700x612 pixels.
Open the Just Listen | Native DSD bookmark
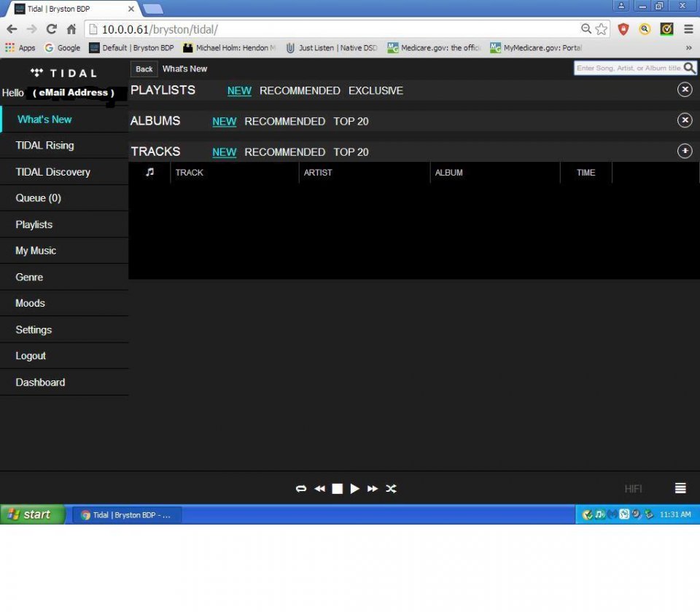click(x=332, y=48)
